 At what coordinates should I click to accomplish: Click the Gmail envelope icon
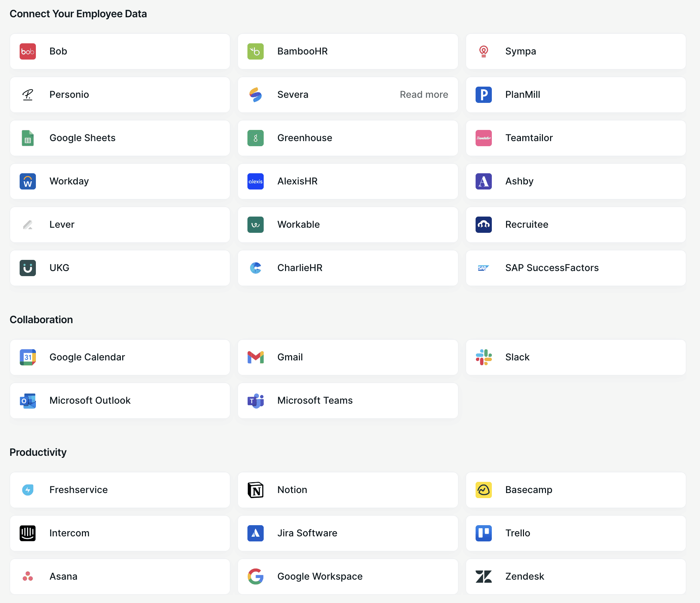(256, 357)
